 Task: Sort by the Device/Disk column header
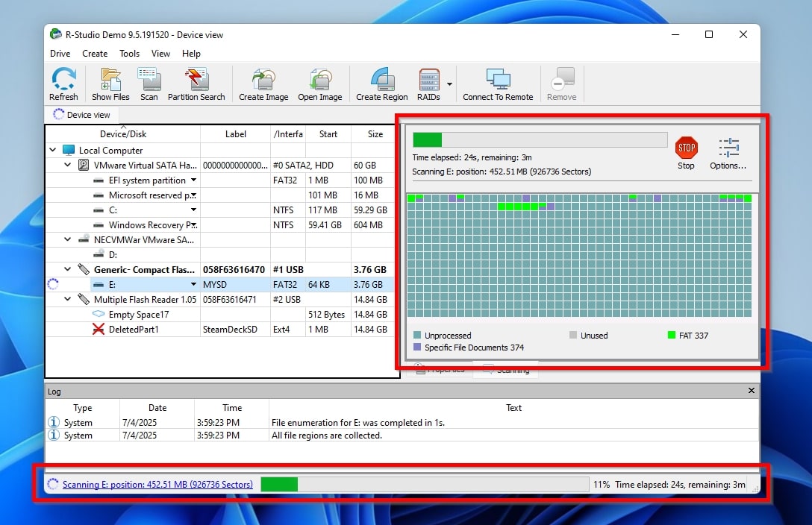coord(123,134)
